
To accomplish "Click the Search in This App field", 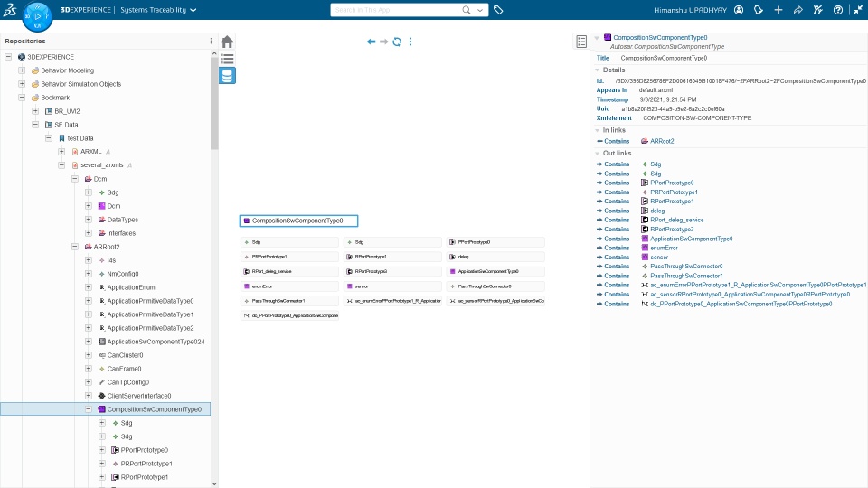I will coord(396,10).
